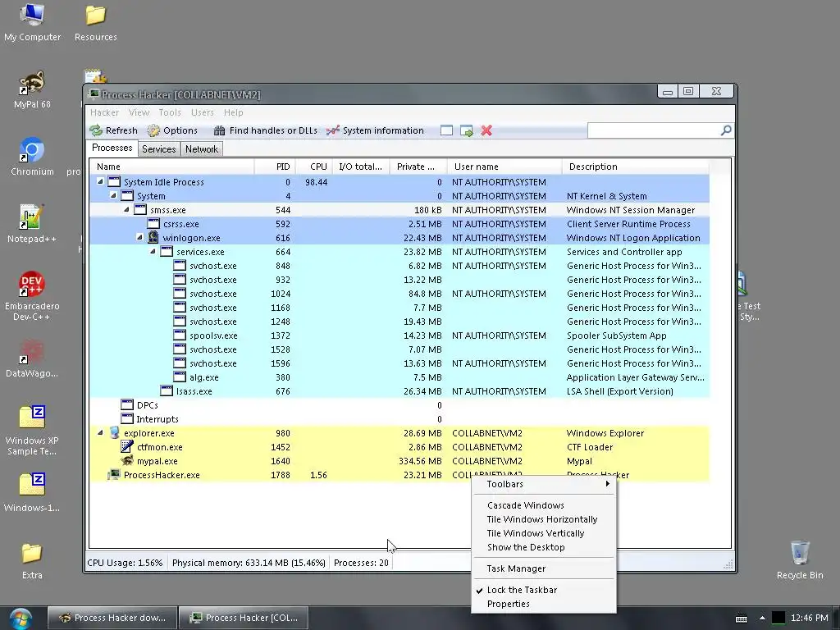This screenshot has height=630, width=840.
Task: Select the mypal.exe raccoon icon
Action: (127, 461)
